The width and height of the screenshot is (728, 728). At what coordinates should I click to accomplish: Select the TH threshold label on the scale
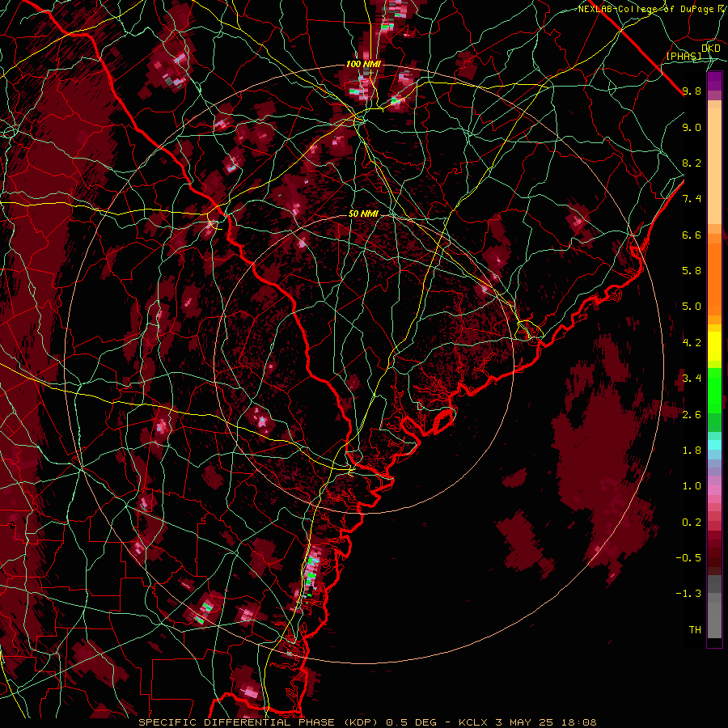695,630
